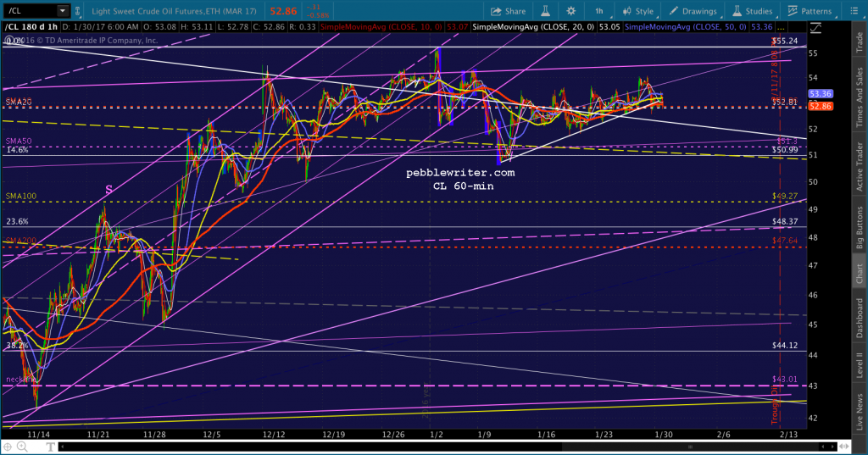Click the zoom magnifier icon at bottom
868x455 pixels.
click(22, 447)
